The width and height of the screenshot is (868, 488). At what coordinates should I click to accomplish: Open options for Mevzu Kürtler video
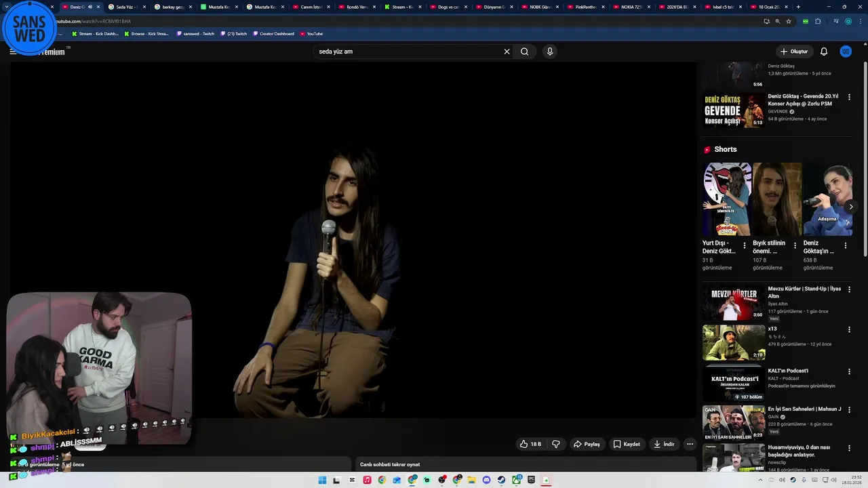849,290
